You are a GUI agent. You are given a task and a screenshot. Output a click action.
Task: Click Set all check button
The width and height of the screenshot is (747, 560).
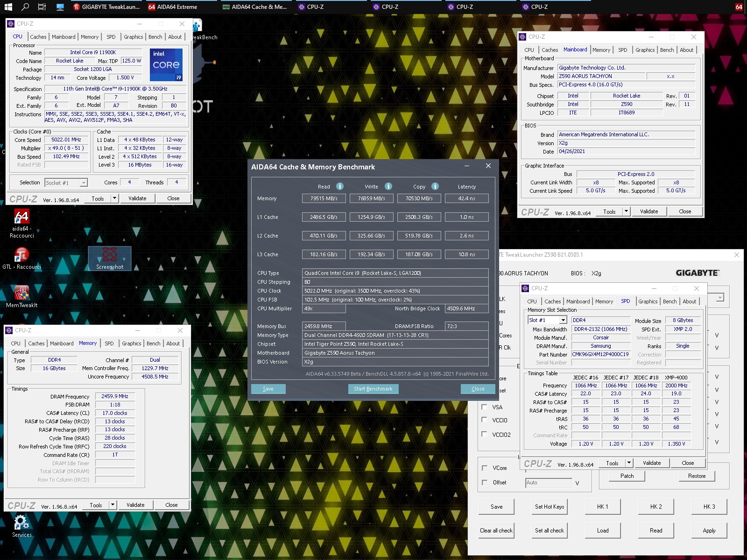[x=550, y=531]
